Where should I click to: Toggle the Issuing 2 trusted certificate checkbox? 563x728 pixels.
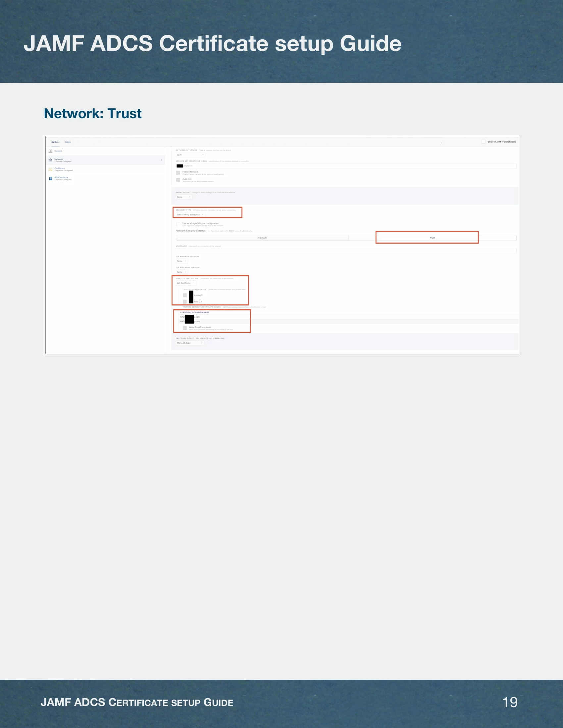[185, 295]
